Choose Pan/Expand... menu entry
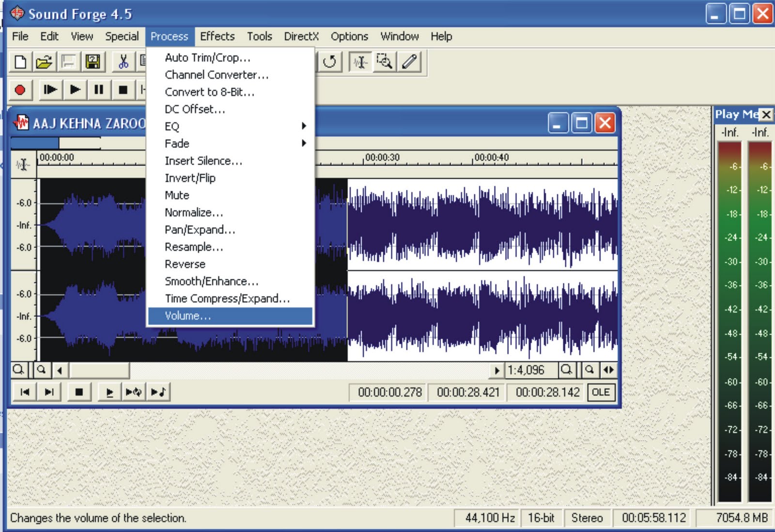The height and width of the screenshot is (532, 775). [x=231, y=230]
